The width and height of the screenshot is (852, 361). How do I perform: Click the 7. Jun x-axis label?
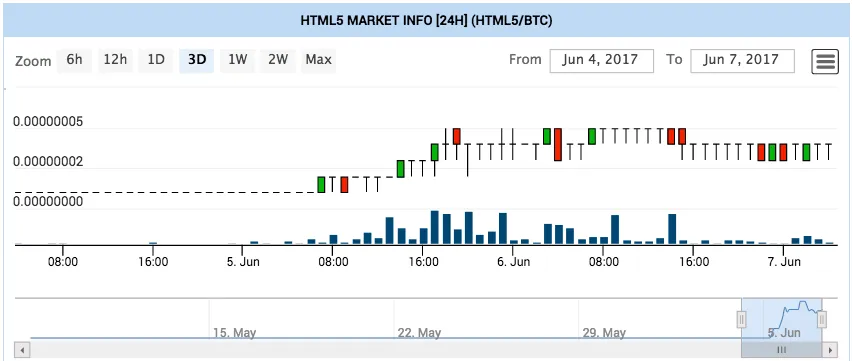point(784,262)
